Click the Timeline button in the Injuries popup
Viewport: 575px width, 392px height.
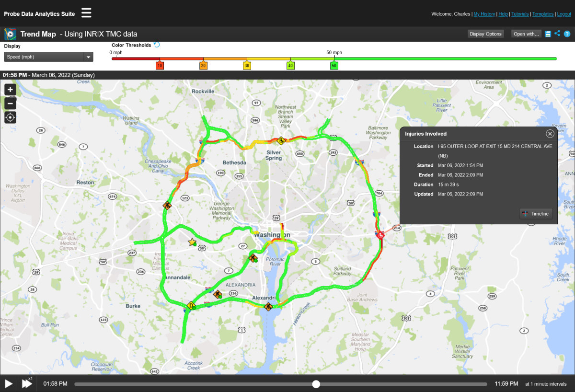pos(536,214)
